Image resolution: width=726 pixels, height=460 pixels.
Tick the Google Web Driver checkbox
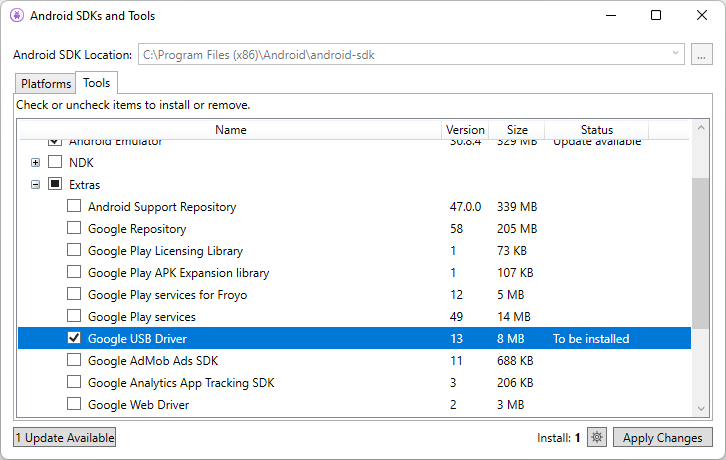(74, 405)
